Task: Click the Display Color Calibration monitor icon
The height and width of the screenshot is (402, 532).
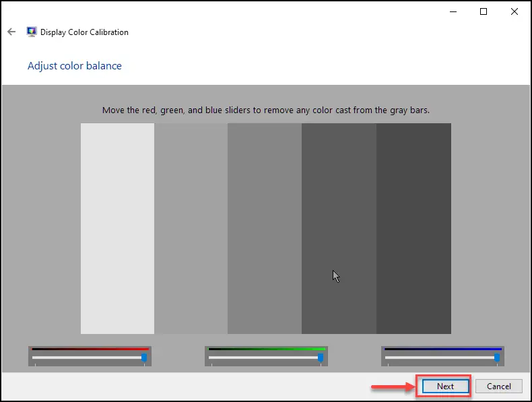Action: (x=32, y=32)
